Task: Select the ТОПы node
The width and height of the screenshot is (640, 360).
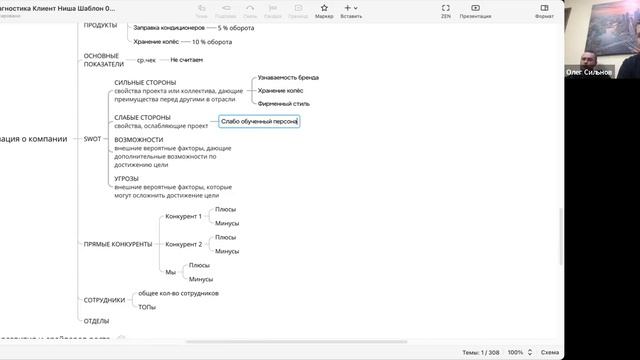Action: coord(147,307)
